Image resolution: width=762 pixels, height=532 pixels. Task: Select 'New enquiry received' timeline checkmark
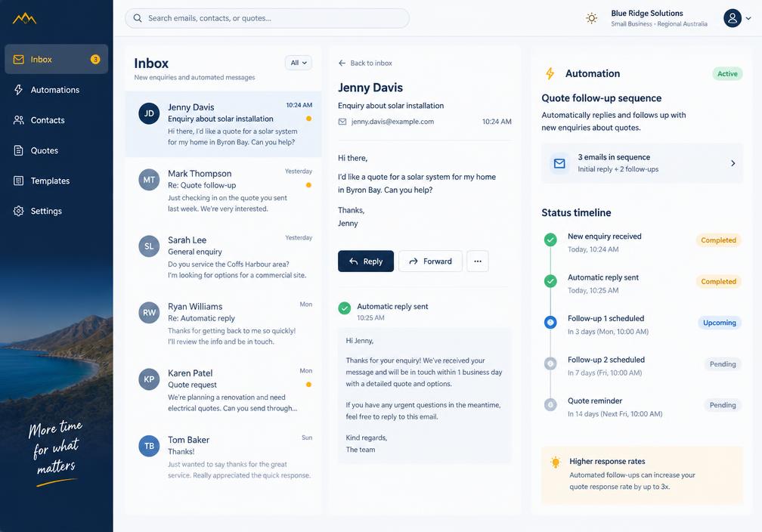coord(550,240)
